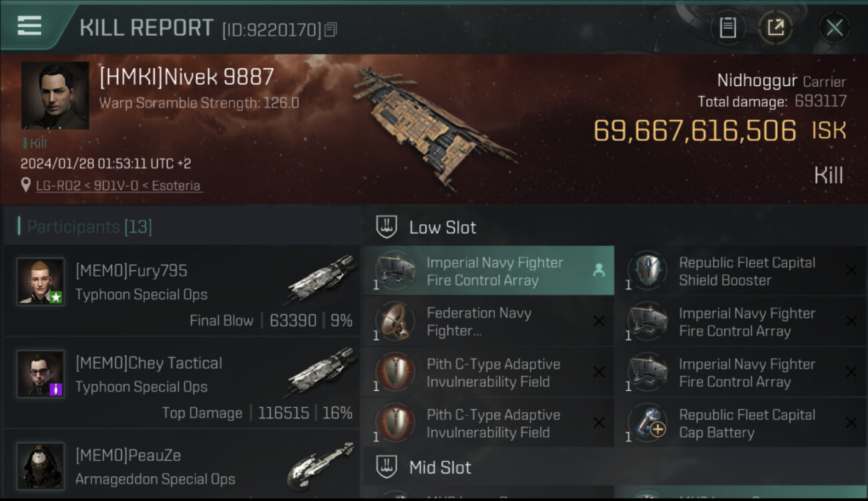
Task: Open PeauZe's participant portrait
Action: coord(41,466)
